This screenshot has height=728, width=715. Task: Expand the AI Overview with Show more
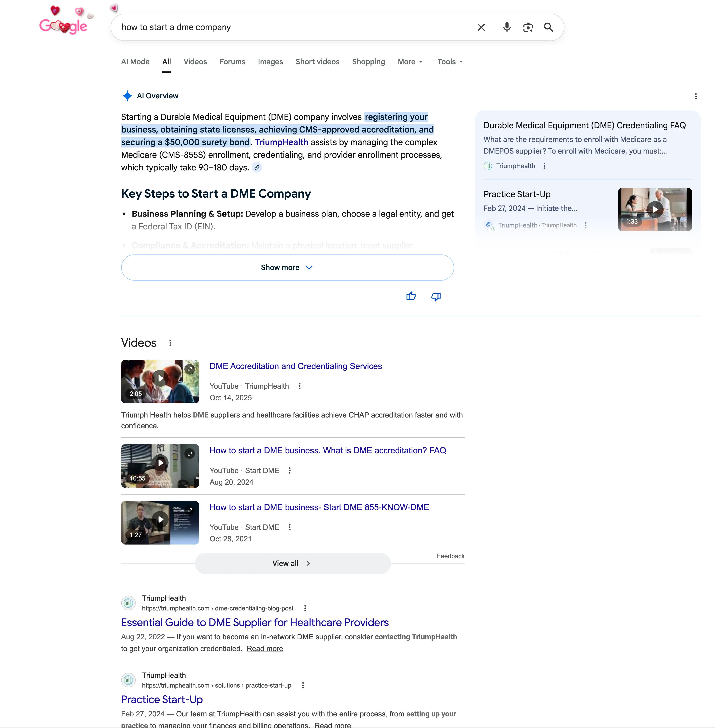287,267
